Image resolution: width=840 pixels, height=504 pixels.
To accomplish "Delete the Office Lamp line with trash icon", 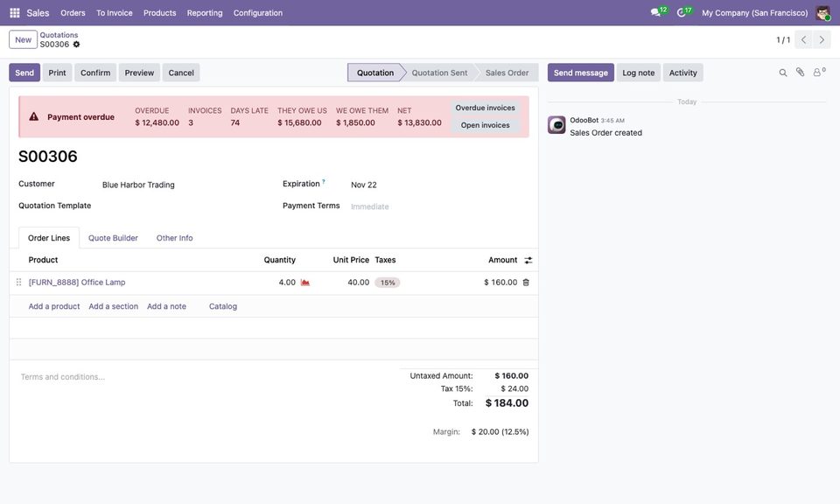I will click(x=526, y=283).
